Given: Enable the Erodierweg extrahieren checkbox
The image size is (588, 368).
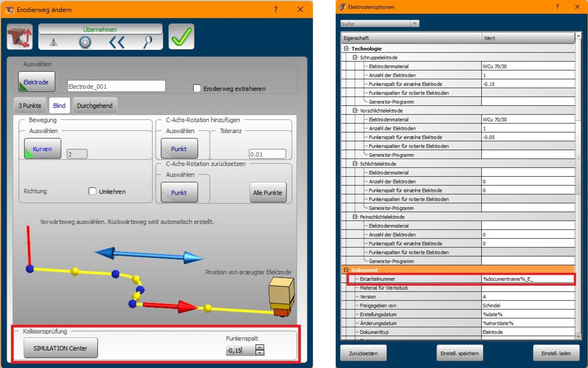Looking at the screenshot, I should coord(197,88).
